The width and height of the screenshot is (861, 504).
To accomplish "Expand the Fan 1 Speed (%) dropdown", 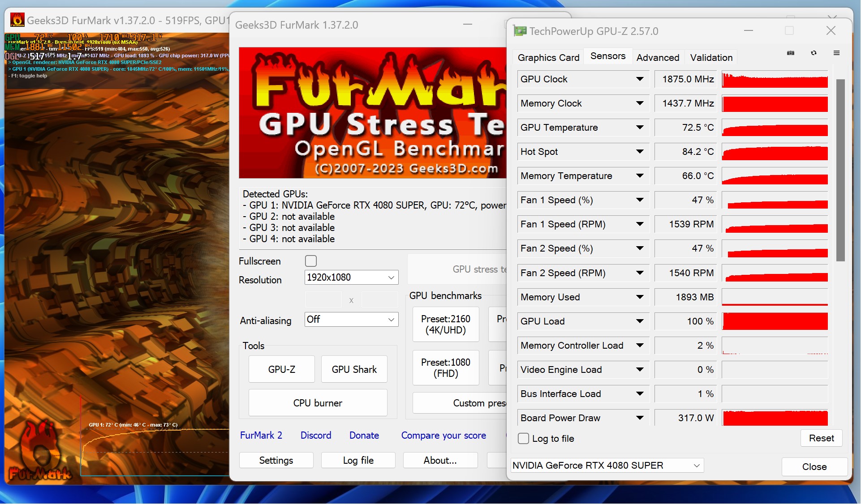I will [640, 200].
